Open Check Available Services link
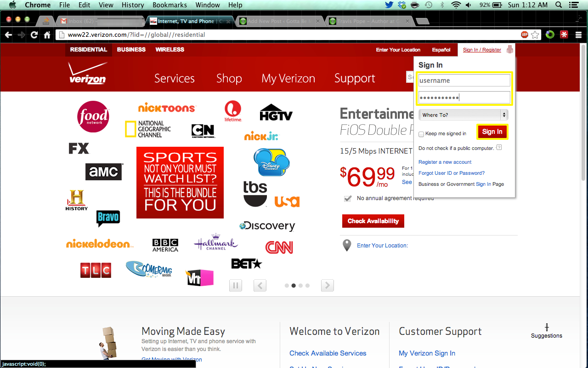 point(328,353)
